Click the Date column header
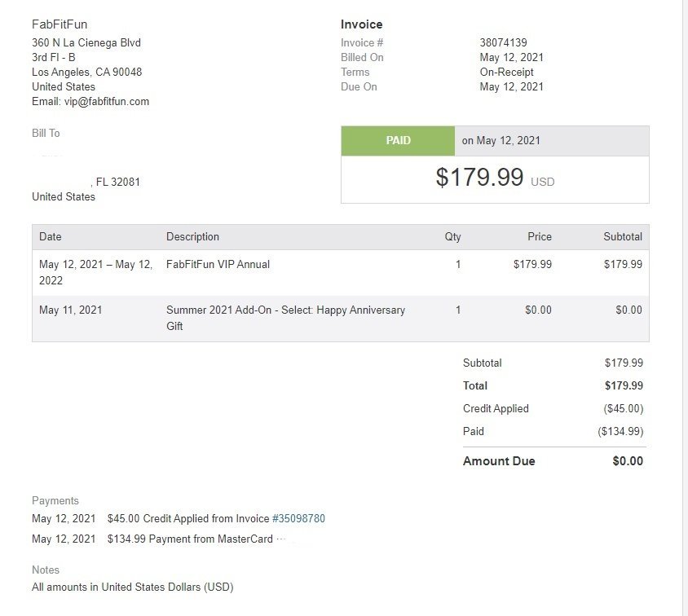The width and height of the screenshot is (688, 616). click(51, 237)
